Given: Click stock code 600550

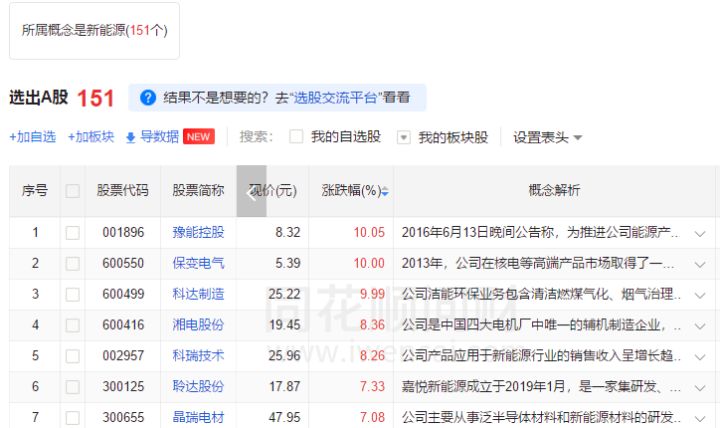Looking at the screenshot, I should tap(123, 263).
